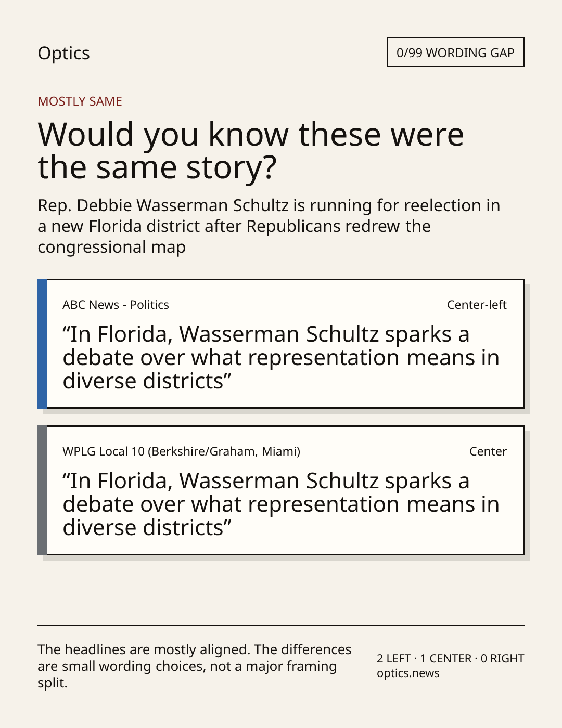Image resolution: width=562 pixels, height=728 pixels.
Task: Open the WPLG Local 10 headline card
Action: coord(281,490)
